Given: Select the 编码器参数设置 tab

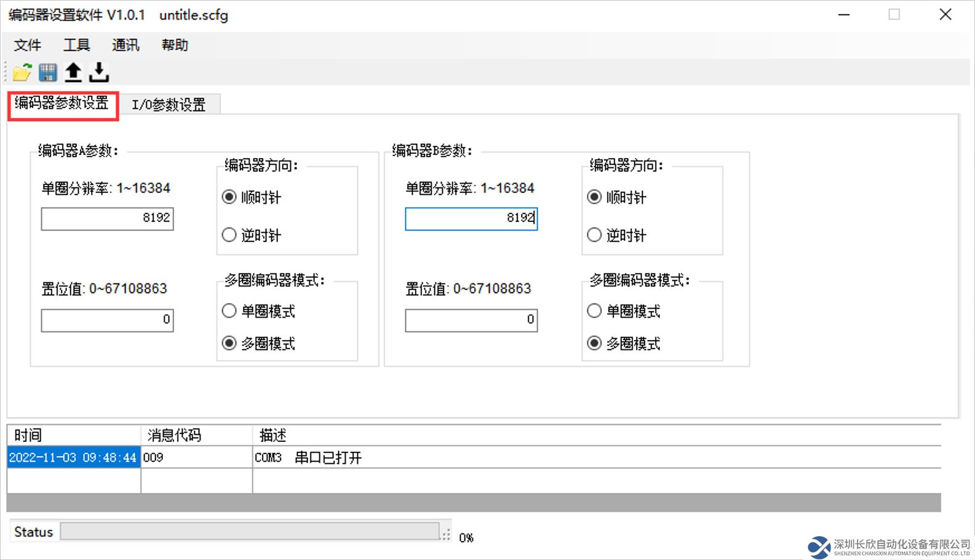Looking at the screenshot, I should [x=62, y=103].
